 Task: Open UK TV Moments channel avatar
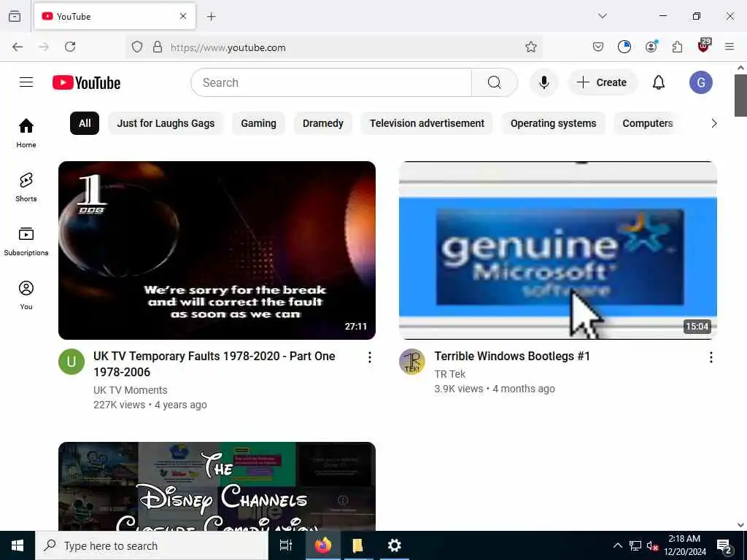click(71, 362)
